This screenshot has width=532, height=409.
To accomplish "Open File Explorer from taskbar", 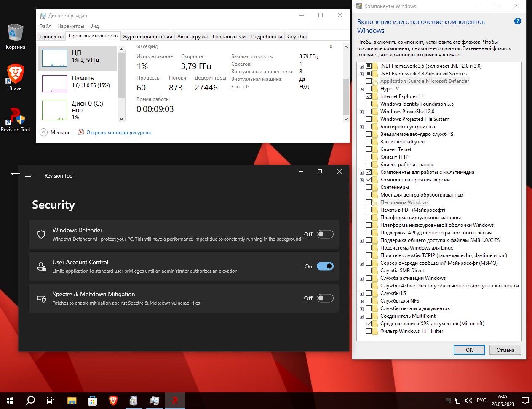I will 72,401.
